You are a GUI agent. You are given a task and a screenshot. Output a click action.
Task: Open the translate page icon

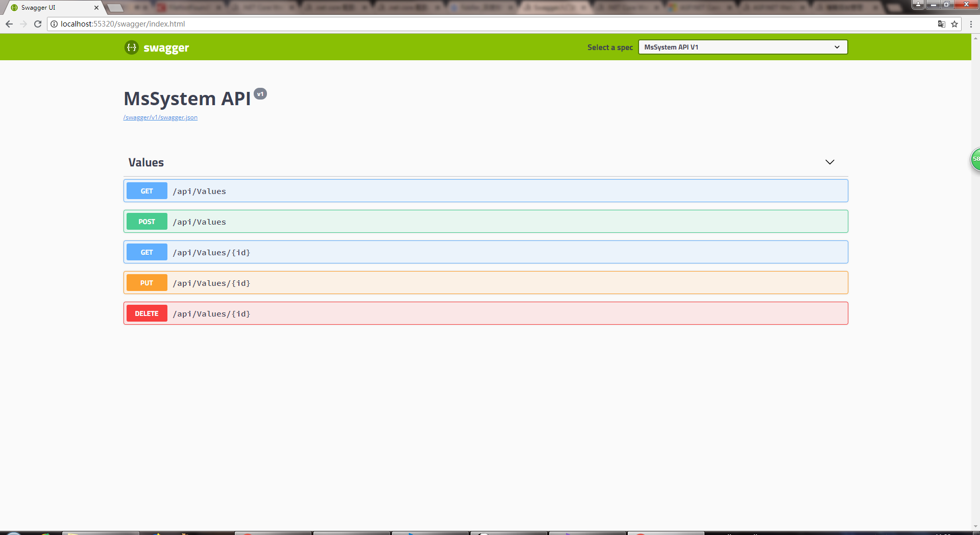(942, 24)
